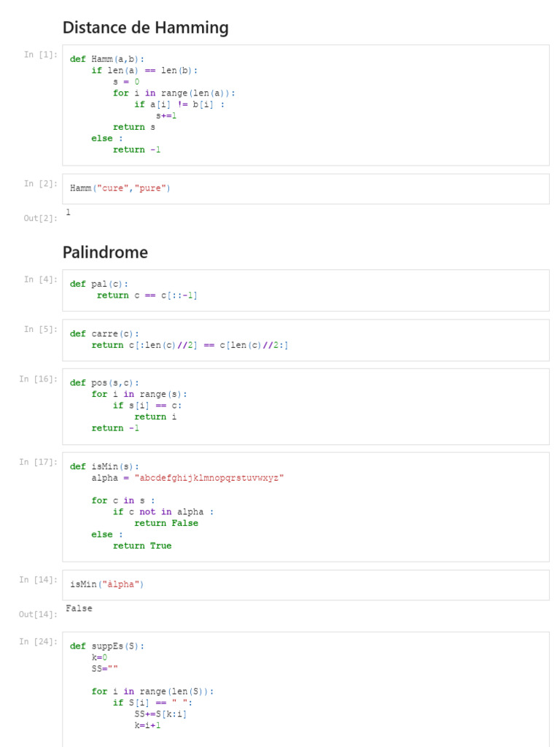Click the False output text
This screenshot has width=560, height=747.
(79, 608)
